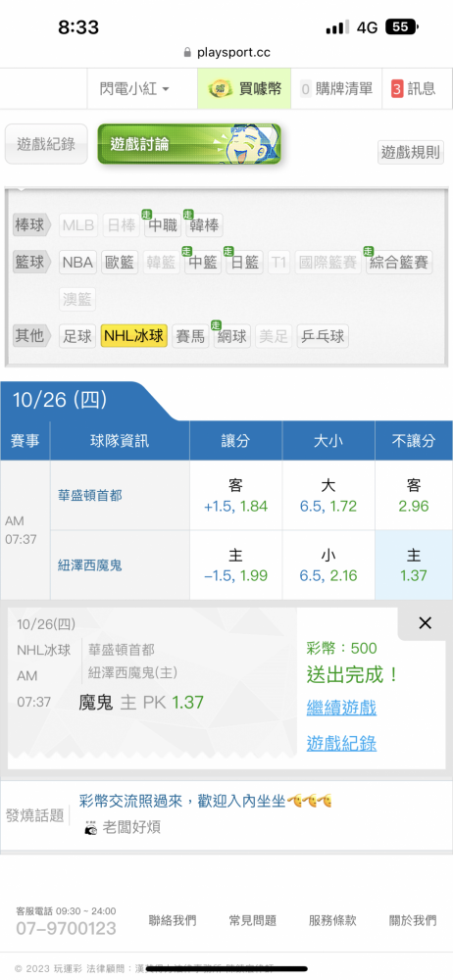This screenshot has width=453, height=980.
Task: Open the 訊息 messages with red badge
Action: (413, 89)
